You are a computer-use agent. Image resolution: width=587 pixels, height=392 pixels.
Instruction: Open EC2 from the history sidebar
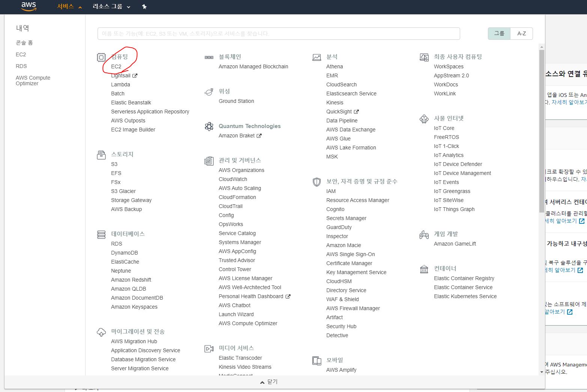(21, 54)
